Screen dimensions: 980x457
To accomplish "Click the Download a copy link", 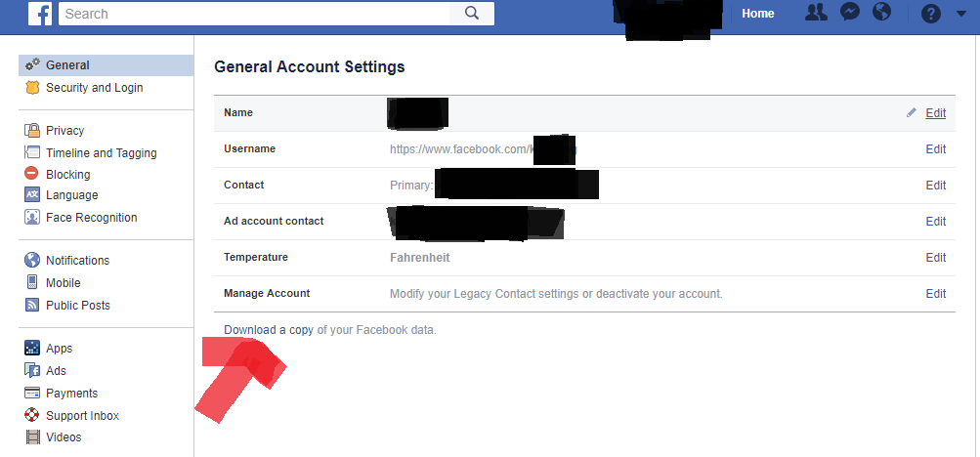I will tap(269, 330).
